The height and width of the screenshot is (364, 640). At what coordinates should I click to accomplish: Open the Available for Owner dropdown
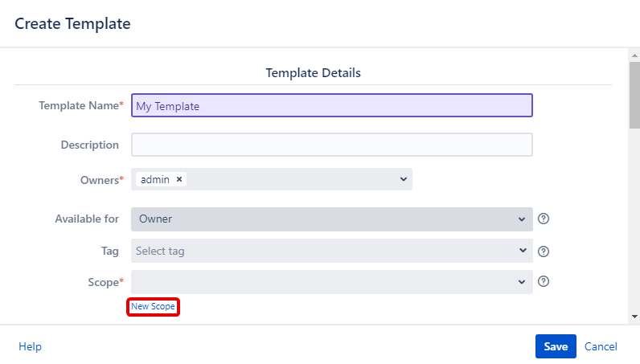[x=331, y=219]
